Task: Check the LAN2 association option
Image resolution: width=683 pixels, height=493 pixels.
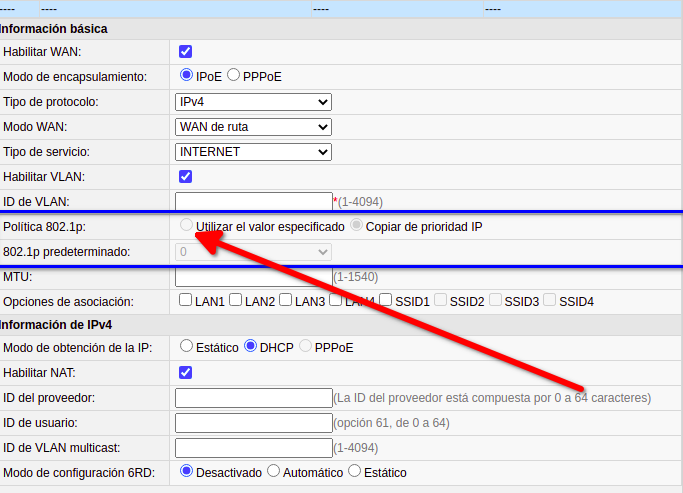Action: pyautogui.click(x=236, y=300)
